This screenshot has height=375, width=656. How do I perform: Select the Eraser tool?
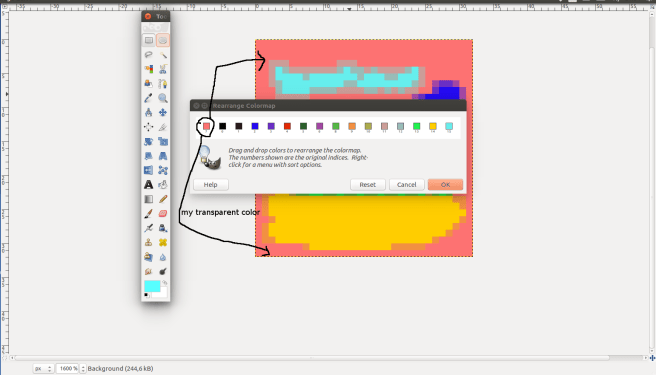163,213
